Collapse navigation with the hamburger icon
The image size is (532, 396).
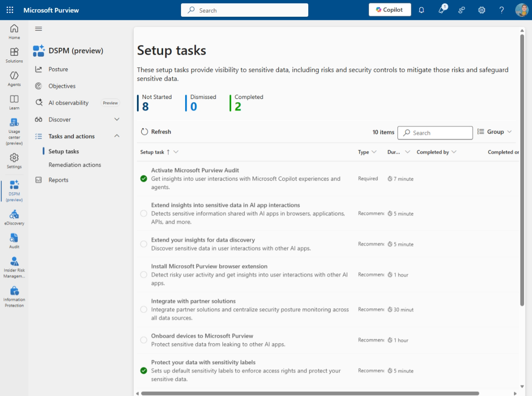tap(39, 29)
